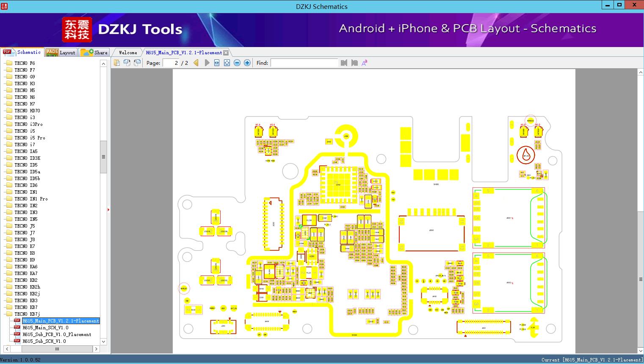Zoom out with the minus icon
The image size is (644, 364).
click(x=237, y=63)
